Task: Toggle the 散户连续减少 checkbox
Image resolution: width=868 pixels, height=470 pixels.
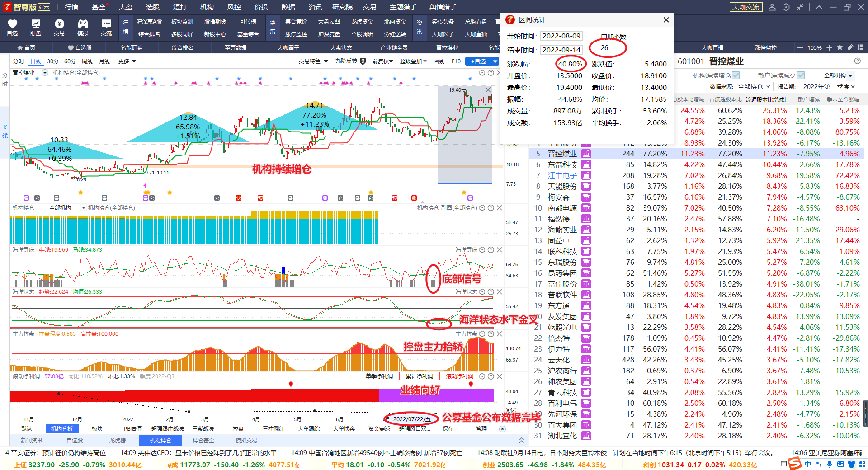Action: tap(801, 75)
